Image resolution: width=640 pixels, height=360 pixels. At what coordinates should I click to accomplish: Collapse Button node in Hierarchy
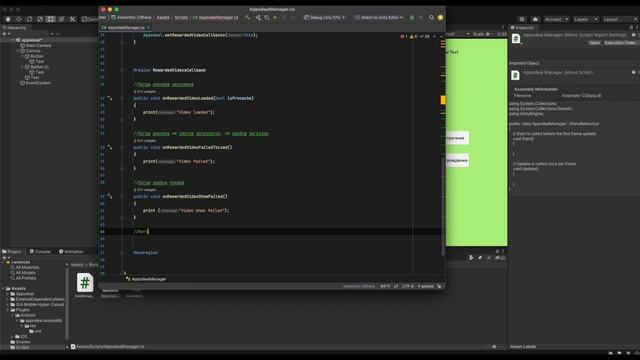point(23,56)
